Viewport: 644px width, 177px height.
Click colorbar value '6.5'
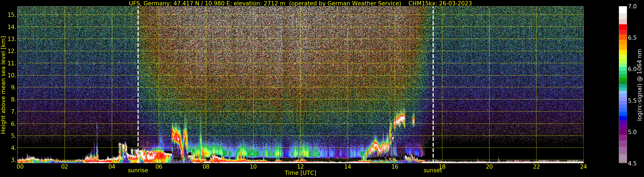(x=632, y=38)
